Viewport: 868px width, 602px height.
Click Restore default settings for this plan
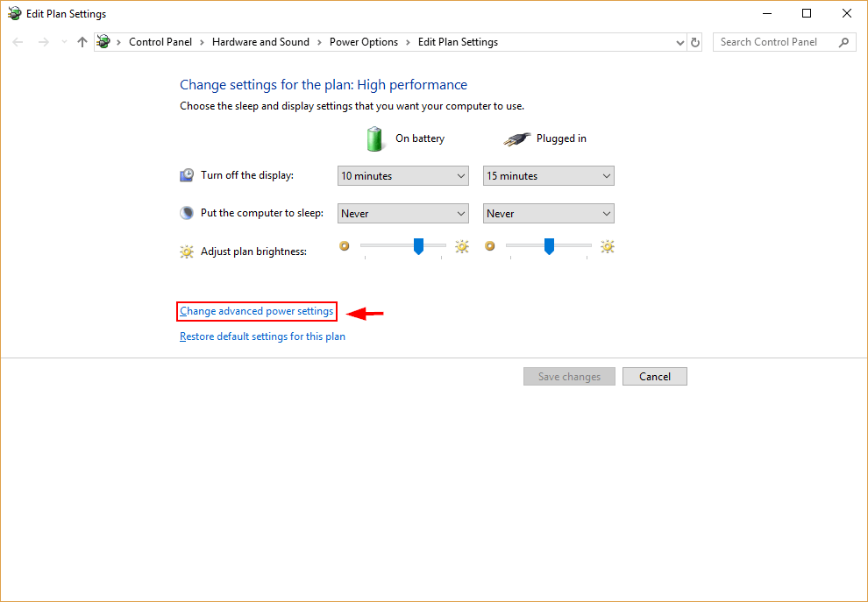[262, 336]
